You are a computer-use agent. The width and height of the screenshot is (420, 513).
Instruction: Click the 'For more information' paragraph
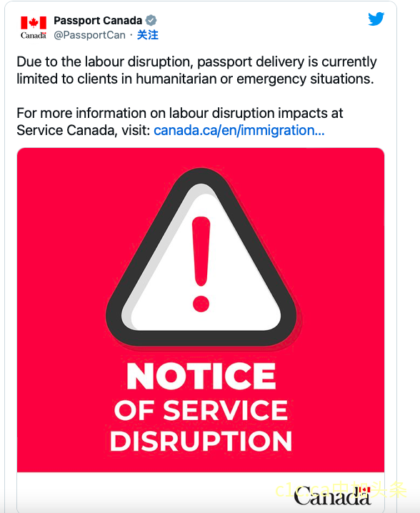[x=180, y=121]
